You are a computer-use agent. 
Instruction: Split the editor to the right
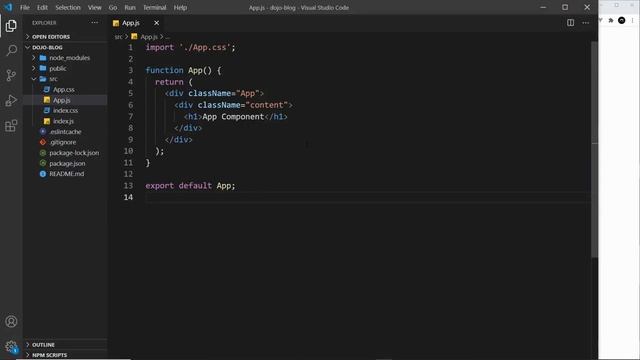pos(570,23)
